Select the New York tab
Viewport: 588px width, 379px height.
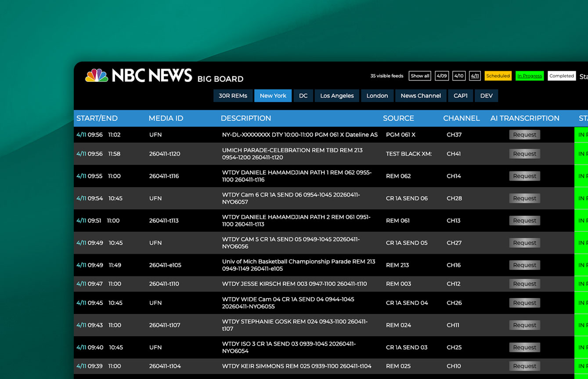click(273, 95)
